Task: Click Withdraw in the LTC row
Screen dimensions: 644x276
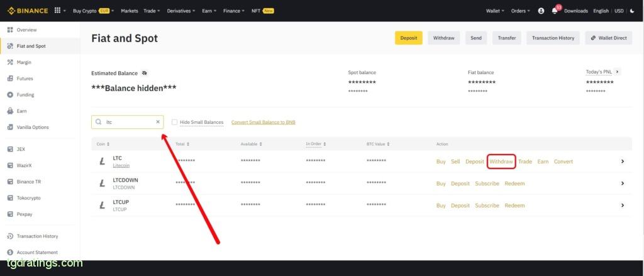Action: click(x=501, y=162)
